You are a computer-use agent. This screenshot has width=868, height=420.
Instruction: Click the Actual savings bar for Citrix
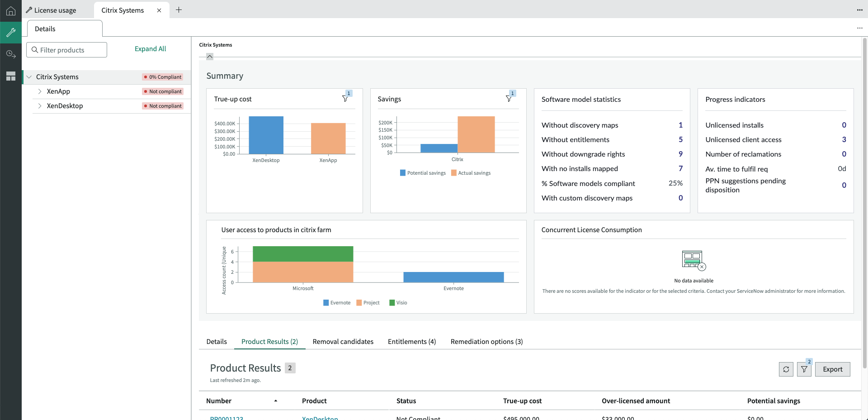(476, 134)
